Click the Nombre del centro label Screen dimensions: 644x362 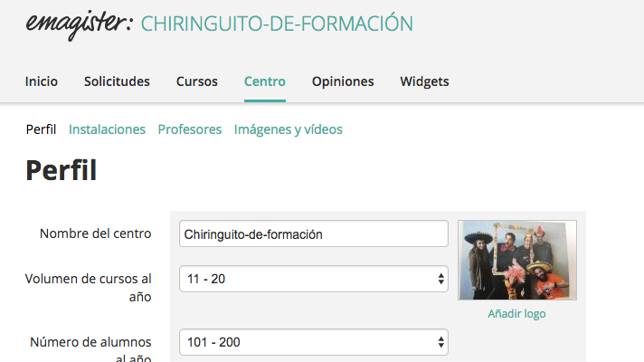[96, 233]
